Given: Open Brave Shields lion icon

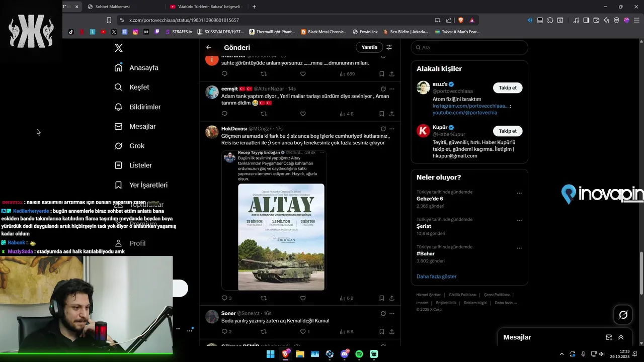Looking at the screenshot, I should coord(460,20).
